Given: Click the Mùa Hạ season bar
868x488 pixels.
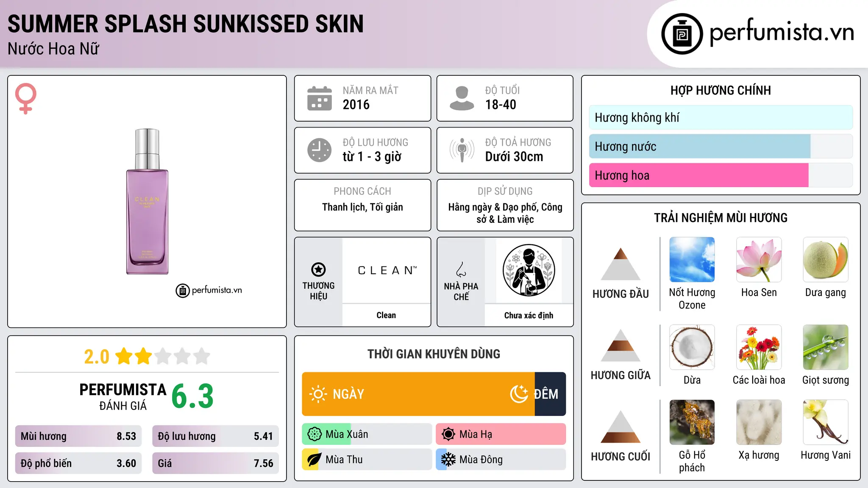Looking at the screenshot, I should pyautogui.click(x=501, y=434).
